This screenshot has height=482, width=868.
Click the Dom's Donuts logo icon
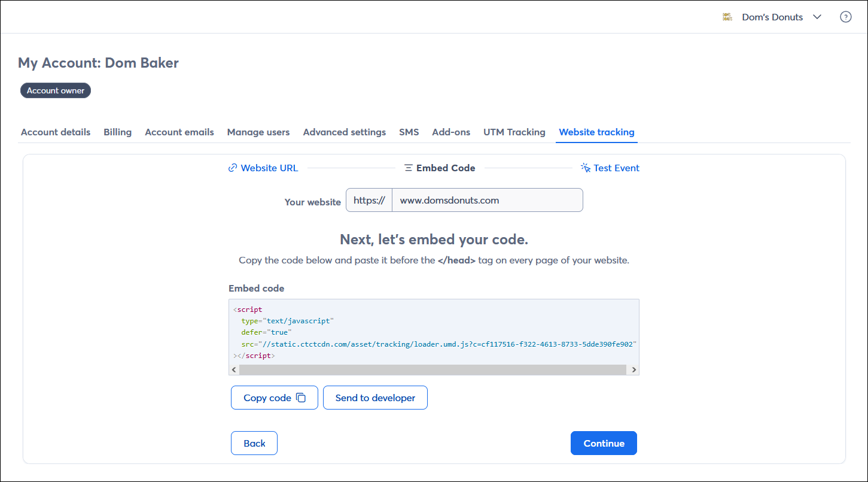727,17
